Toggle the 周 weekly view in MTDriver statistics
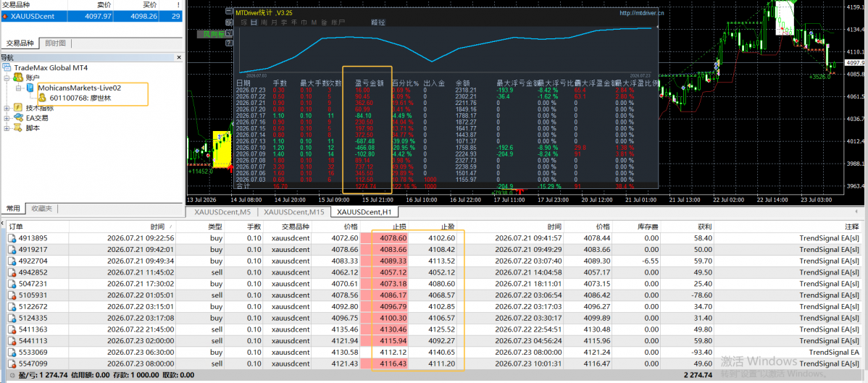The width and height of the screenshot is (868, 383). (x=264, y=22)
